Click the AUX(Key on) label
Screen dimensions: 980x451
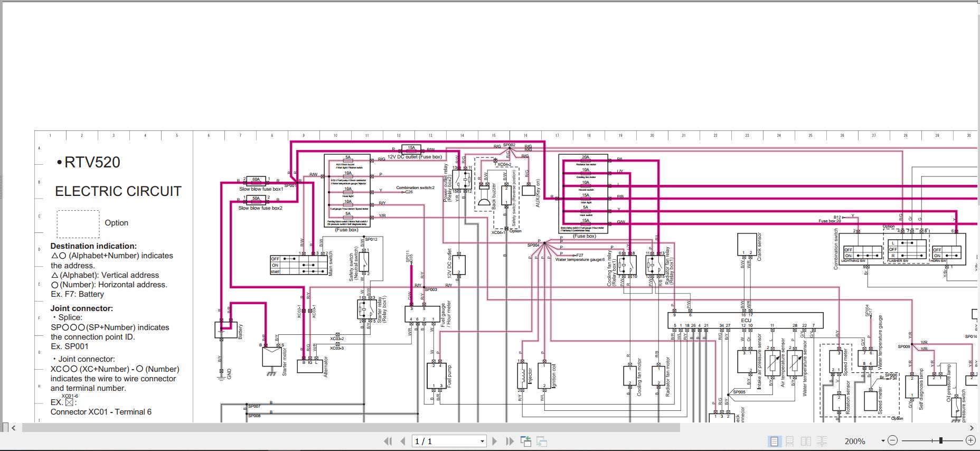point(538,192)
